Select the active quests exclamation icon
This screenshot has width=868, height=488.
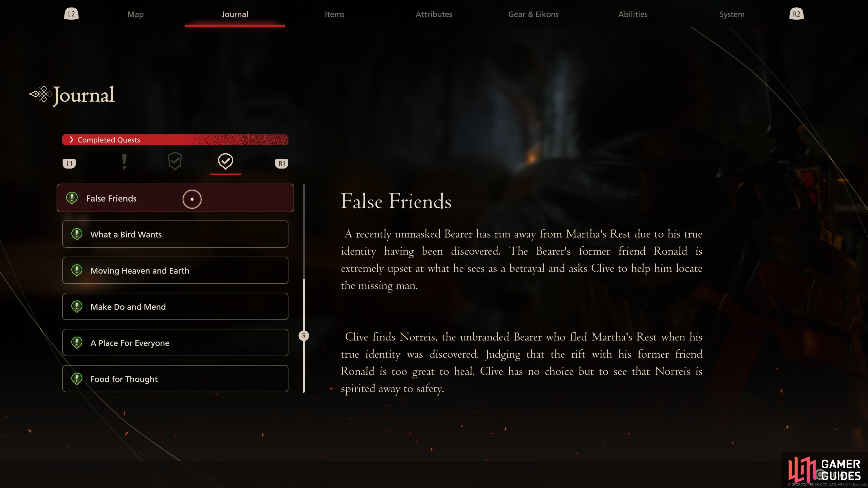(124, 162)
